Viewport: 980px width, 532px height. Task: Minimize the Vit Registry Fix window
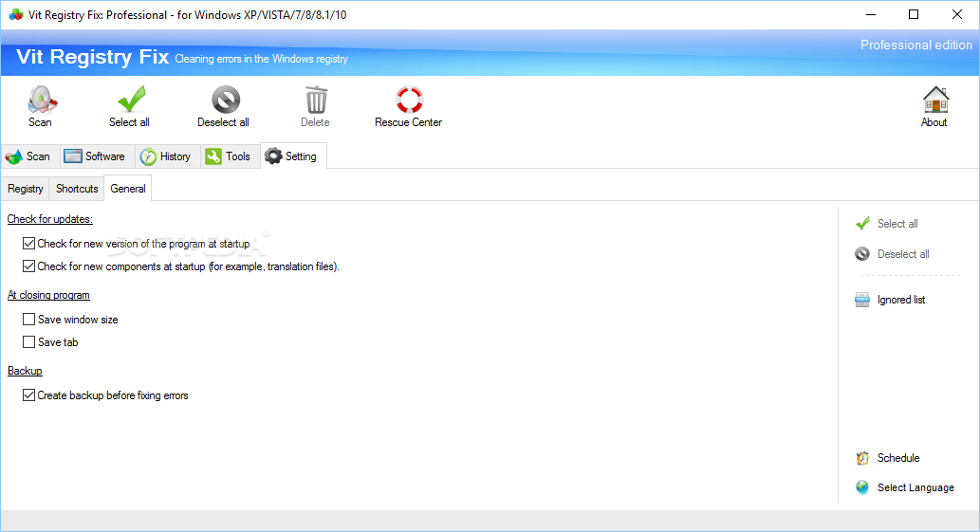click(x=871, y=14)
